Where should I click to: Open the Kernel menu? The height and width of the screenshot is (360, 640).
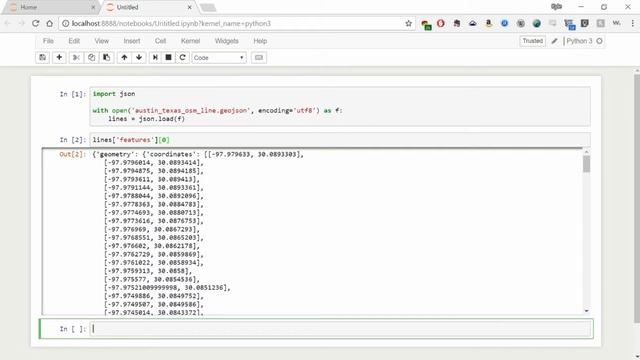point(191,41)
